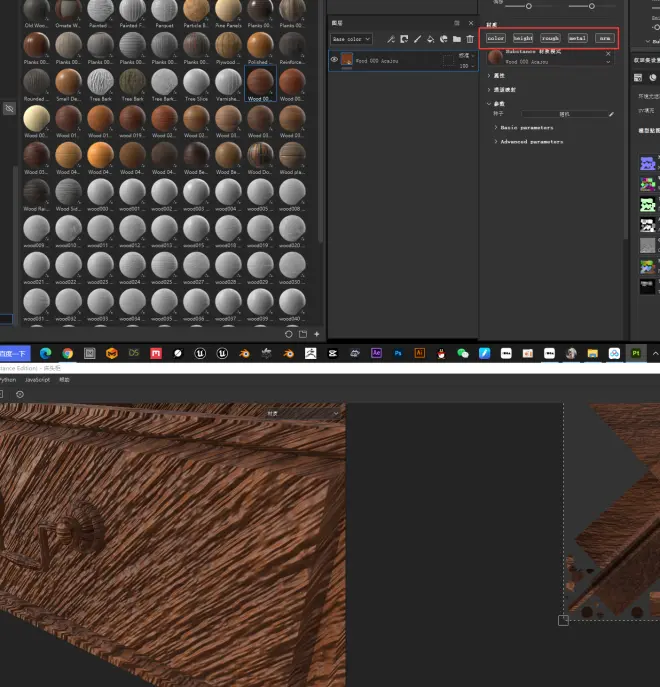Delete the layer with the trash icon
The height and width of the screenshot is (687, 660).
(x=470, y=39)
